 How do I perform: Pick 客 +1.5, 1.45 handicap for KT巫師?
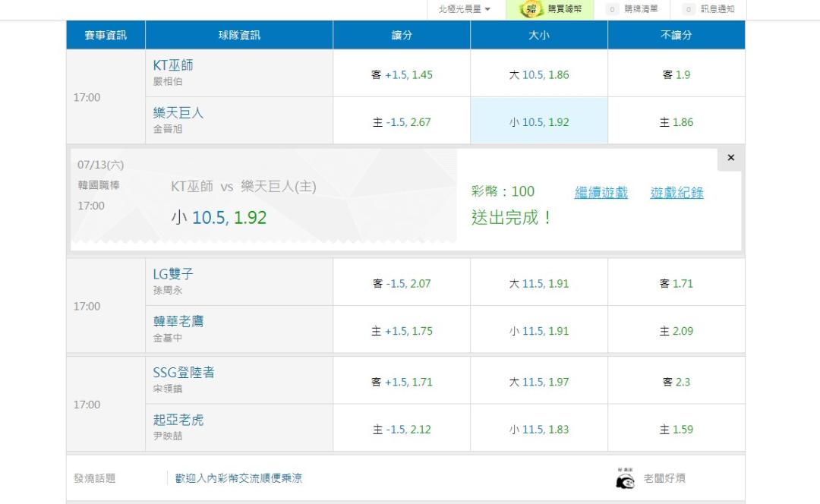point(402,74)
